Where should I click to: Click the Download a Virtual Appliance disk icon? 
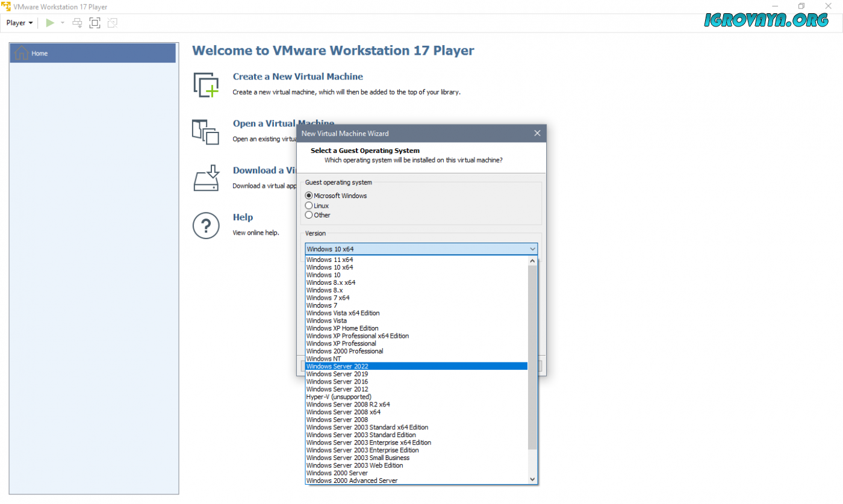tap(206, 178)
